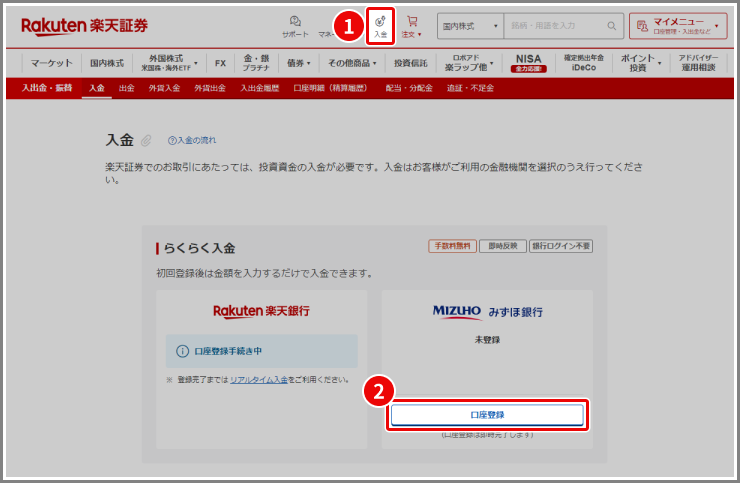Viewport: 740px width, 483px height.
Task: Open the 国内株式 navigation item
Action: pos(107,63)
